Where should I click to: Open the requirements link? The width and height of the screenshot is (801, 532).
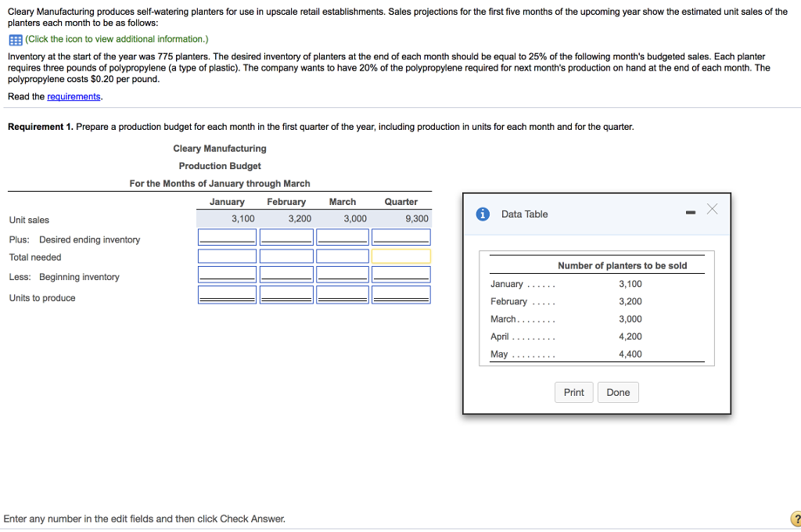pos(74,96)
